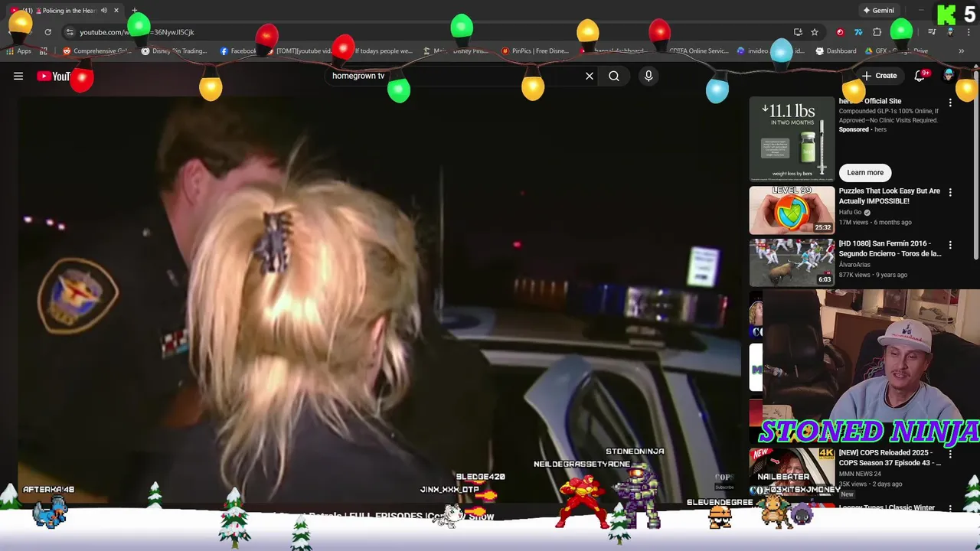The height and width of the screenshot is (551, 980).
Task: Open Puzzles That Look Easy video thumbnail
Action: click(x=792, y=210)
